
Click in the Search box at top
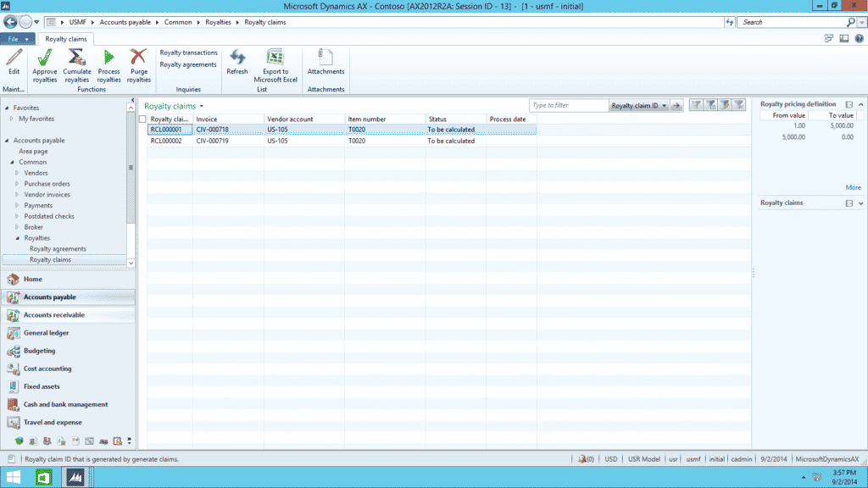coord(793,22)
